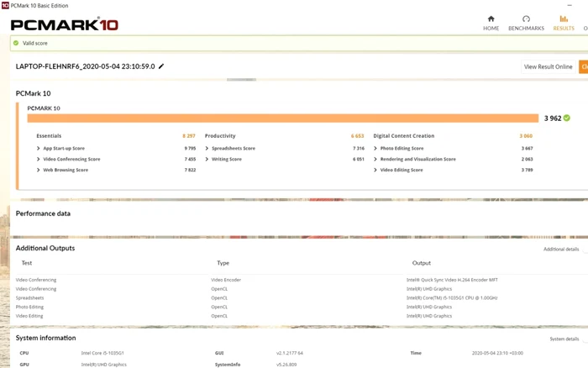Image resolution: width=588 pixels, height=368 pixels.
Task: Click the result name LAPTOP-FLEHNRF6 title
Action: point(85,66)
